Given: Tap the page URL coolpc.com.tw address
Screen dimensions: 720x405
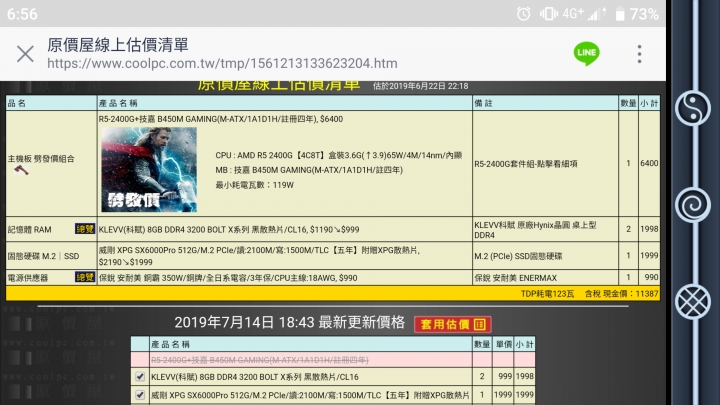Looking at the screenshot, I should coord(222,63).
